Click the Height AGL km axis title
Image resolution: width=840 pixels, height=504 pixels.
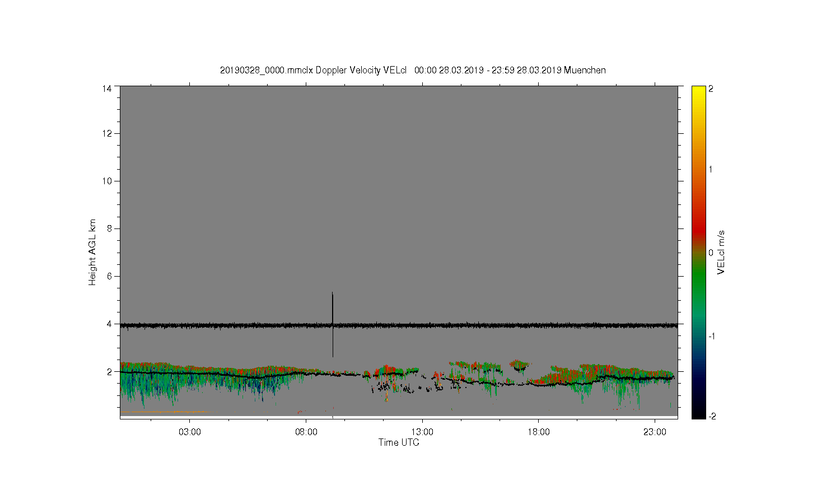(x=92, y=252)
